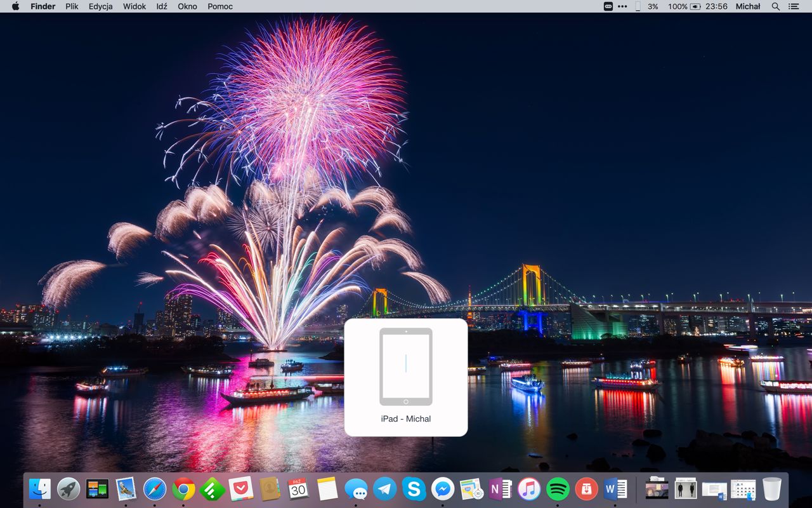The image size is (812, 508).
Task: Launch Microsoft Word from the dock
Action: (615, 489)
